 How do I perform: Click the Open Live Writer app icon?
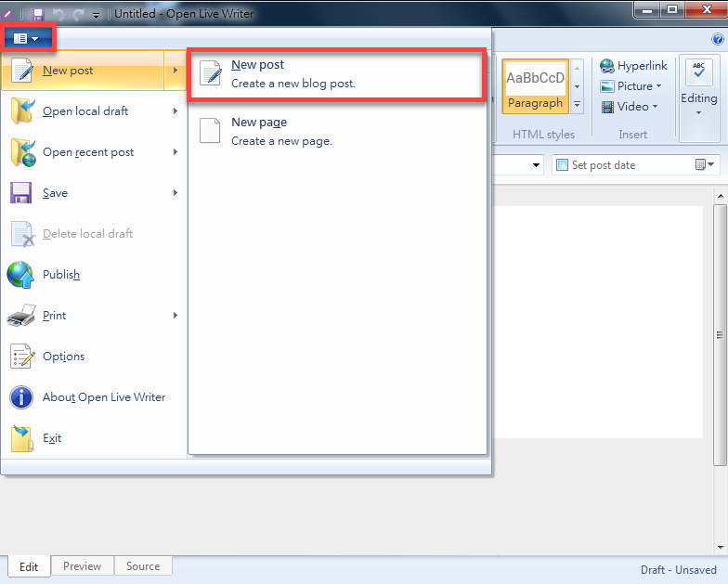pos(7,14)
